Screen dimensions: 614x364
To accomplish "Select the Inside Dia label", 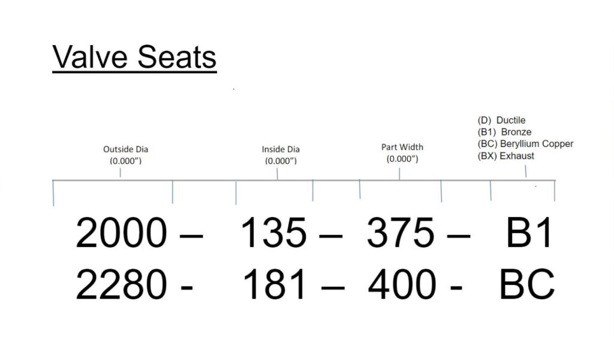I will coord(281,149).
